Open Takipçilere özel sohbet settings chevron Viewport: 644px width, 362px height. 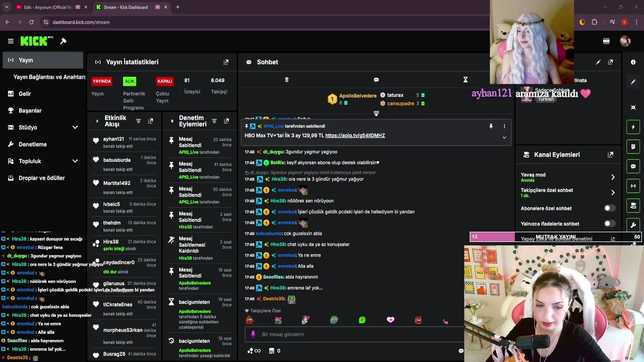(613, 193)
